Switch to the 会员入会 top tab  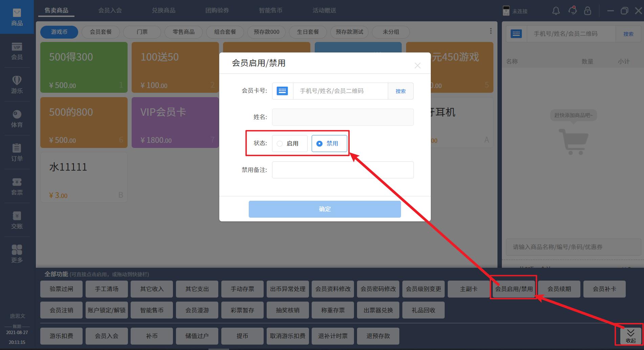point(110,10)
